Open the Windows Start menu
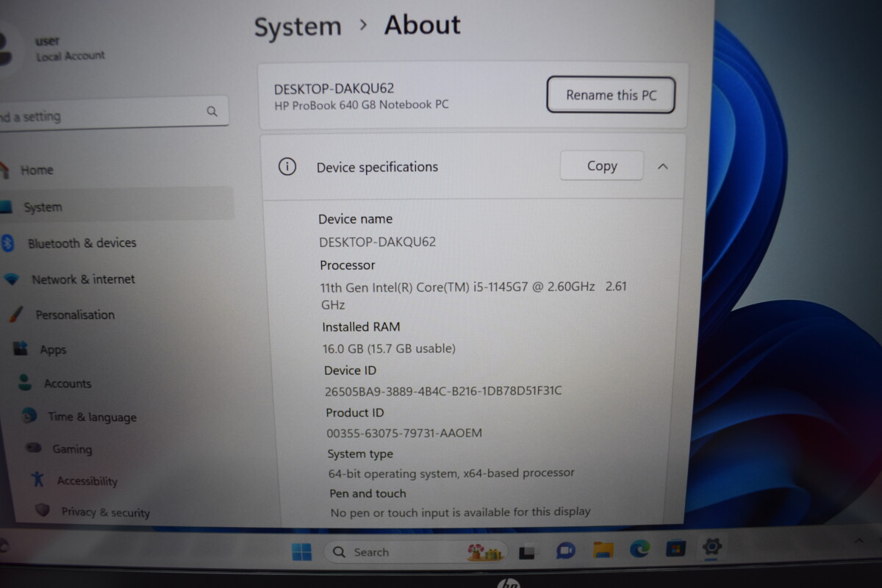Viewport: 882px width, 588px height. [x=302, y=552]
